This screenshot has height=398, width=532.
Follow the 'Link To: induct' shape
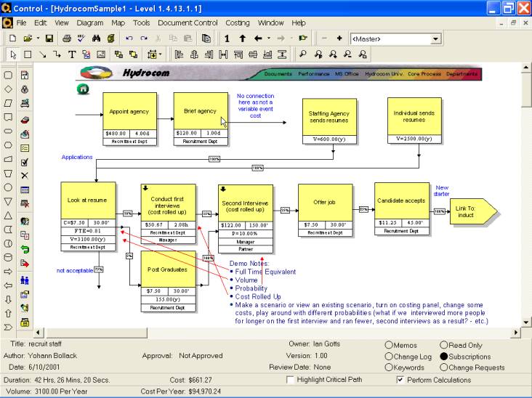point(473,212)
